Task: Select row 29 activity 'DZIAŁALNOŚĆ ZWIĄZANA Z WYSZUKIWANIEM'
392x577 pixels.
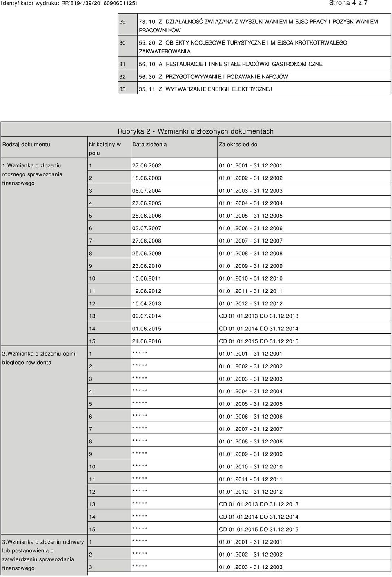Action: pos(258,25)
